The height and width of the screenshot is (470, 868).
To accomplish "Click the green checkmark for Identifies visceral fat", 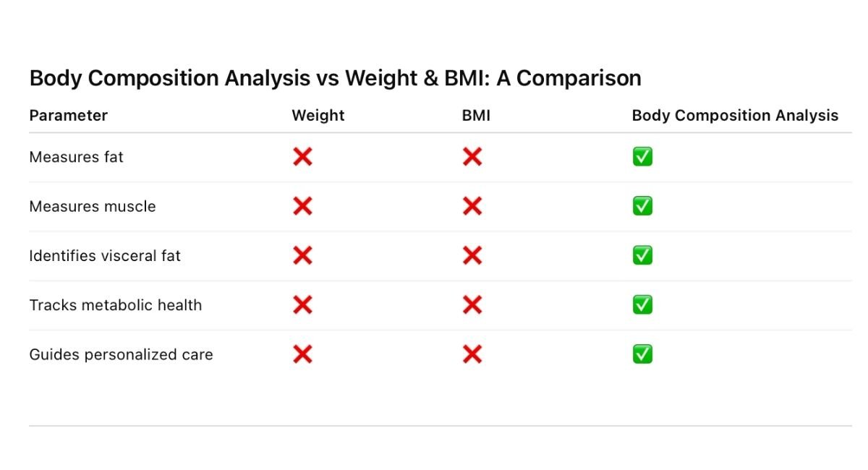I will [642, 255].
